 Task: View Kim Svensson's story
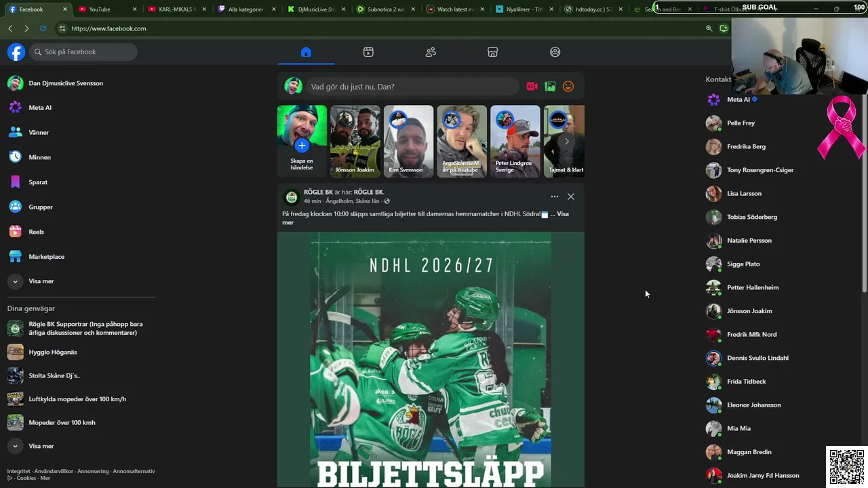point(408,141)
